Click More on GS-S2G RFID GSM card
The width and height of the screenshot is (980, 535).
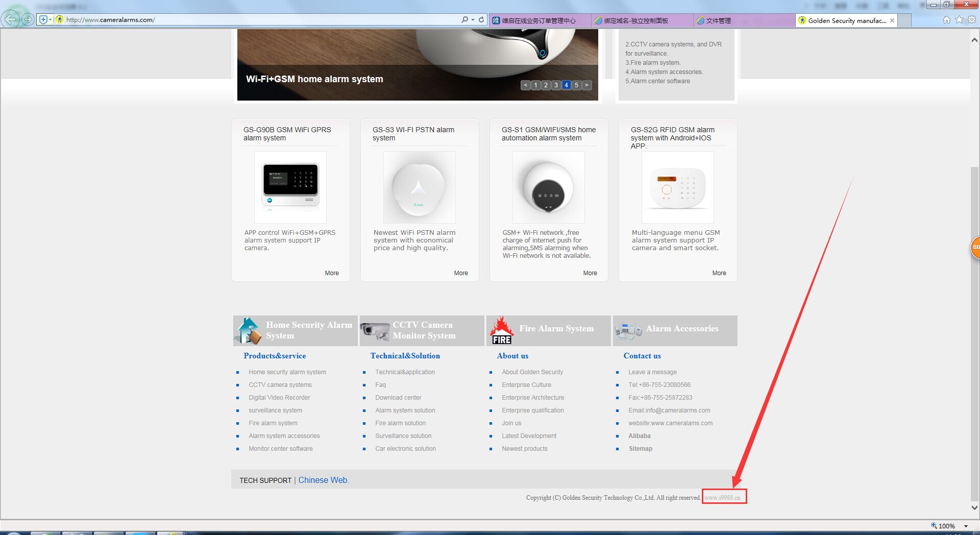719,273
